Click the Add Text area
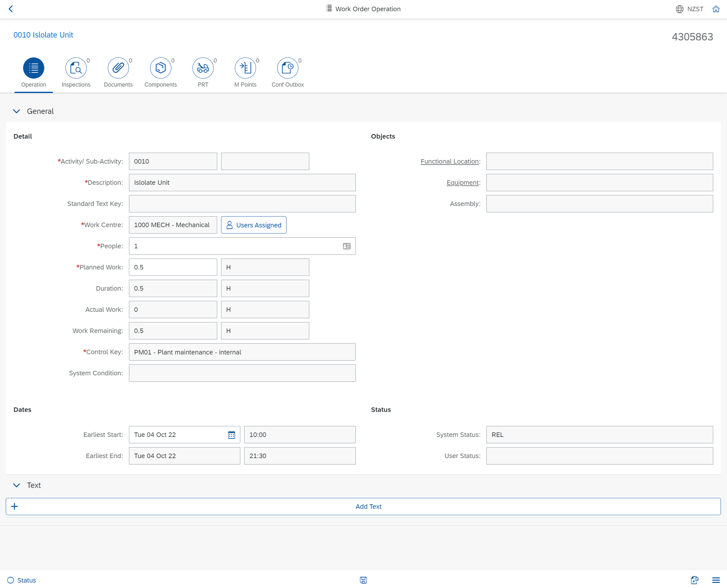 (x=368, y=507)
